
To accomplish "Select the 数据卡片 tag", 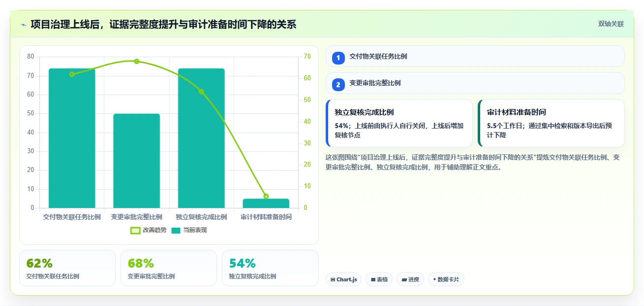I will pos(446,279).
